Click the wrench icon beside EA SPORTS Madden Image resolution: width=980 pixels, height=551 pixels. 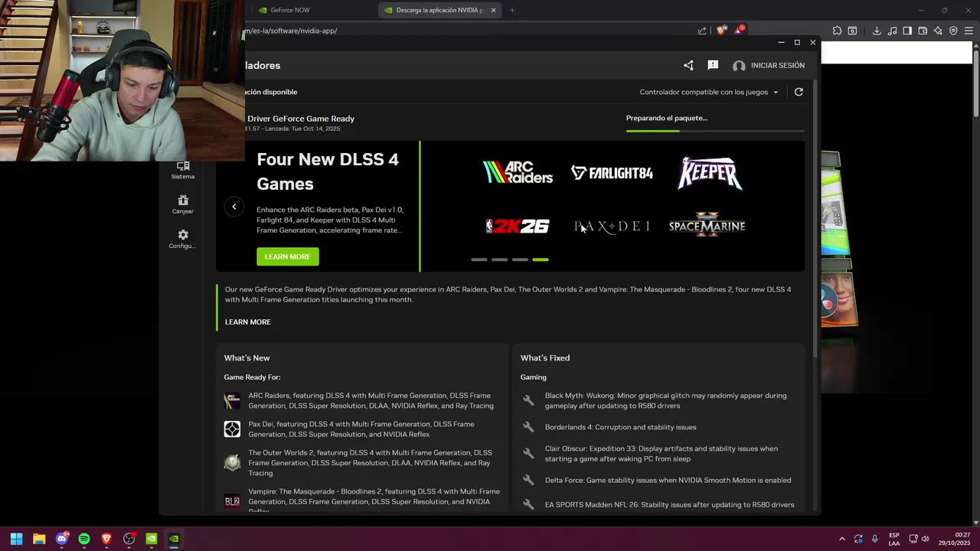[x=528, y=505]
